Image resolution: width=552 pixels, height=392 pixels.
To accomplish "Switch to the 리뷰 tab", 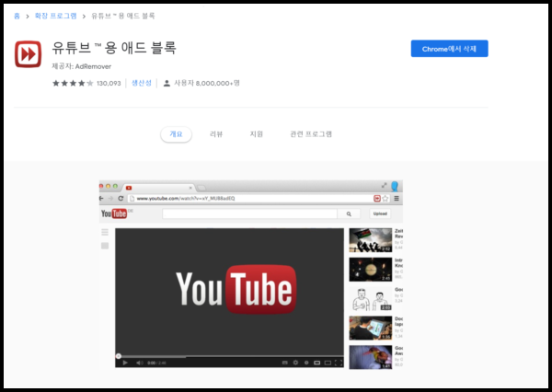I will (216, 134).
